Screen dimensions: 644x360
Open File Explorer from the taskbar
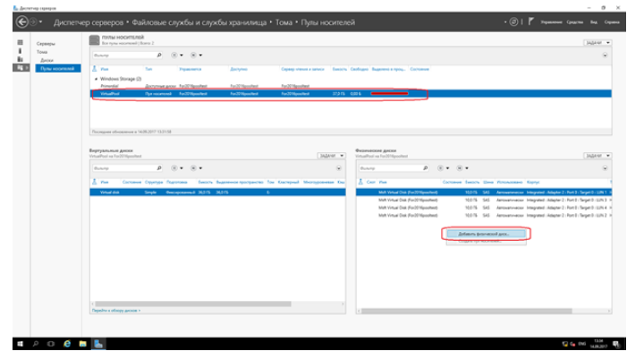point(82,344)
